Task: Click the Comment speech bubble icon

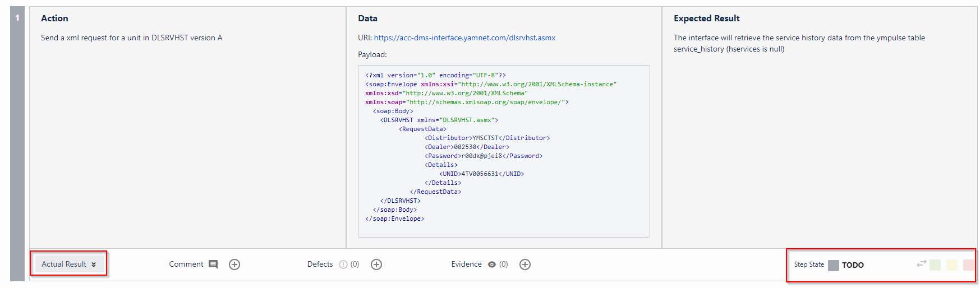Action: [x=213, y=264]
